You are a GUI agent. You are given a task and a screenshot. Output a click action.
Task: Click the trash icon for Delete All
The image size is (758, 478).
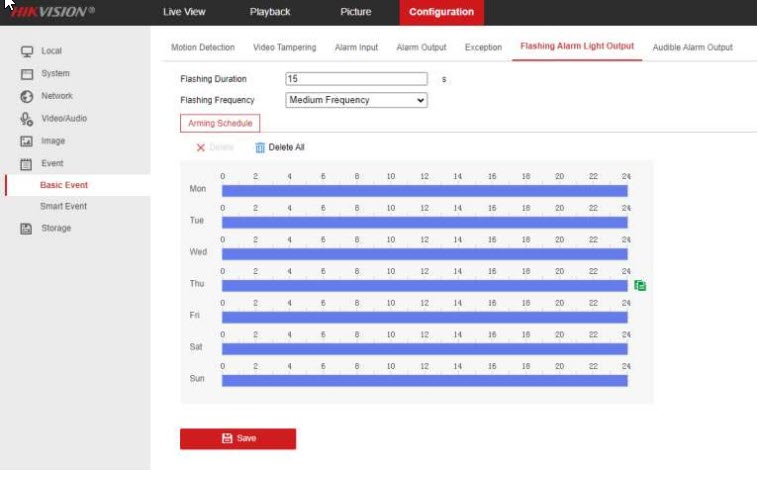[x=260, y=147]
